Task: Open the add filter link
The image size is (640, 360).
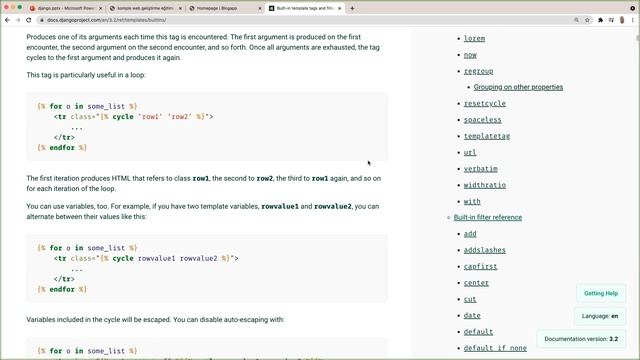Action: [470, 234]
